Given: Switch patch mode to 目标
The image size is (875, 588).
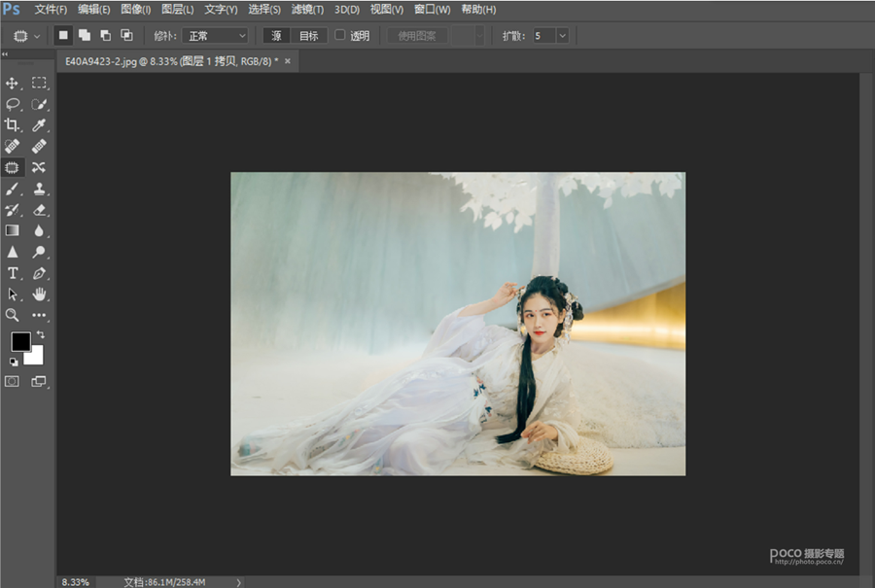Looking at the screenshot, I should [308, 35].
